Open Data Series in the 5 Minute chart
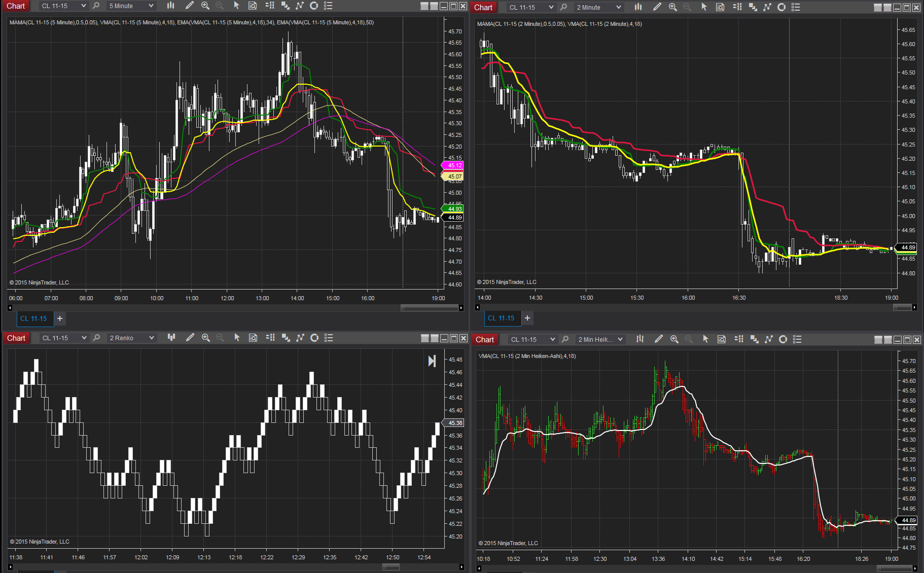924x573 pixels. [x=286, y=6]
